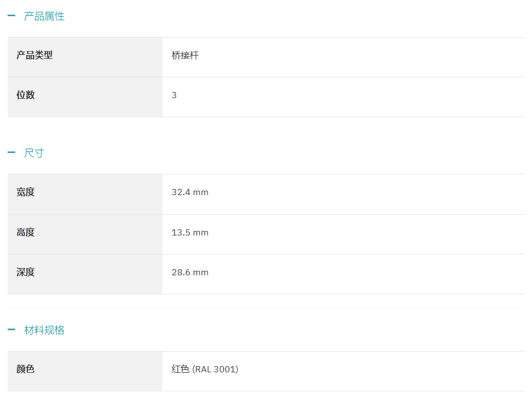Screen dimensions: 532x402
Task: Click the 位数 value 3
Action: [x=174, y=95]
